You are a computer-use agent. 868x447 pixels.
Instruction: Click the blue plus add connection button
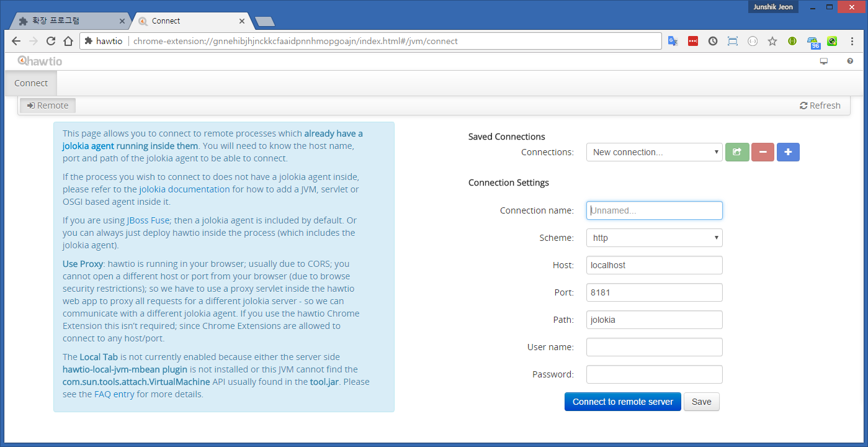pyautogui.click(x=788, y=152)
